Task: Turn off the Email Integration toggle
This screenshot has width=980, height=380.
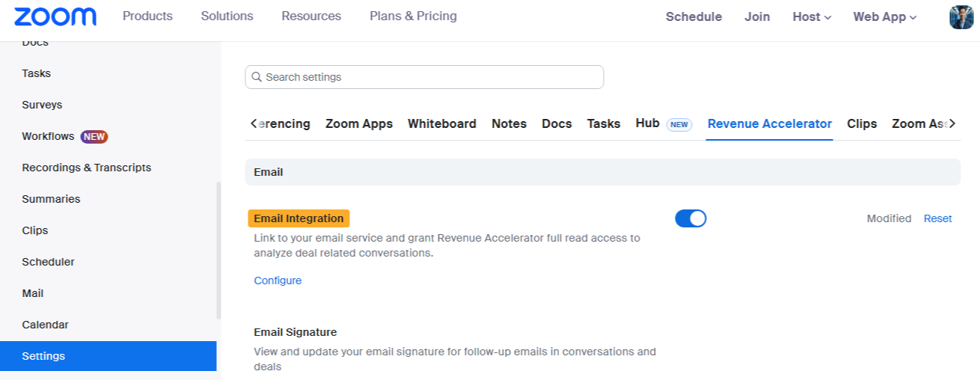Action: click(x=690, y=218)
